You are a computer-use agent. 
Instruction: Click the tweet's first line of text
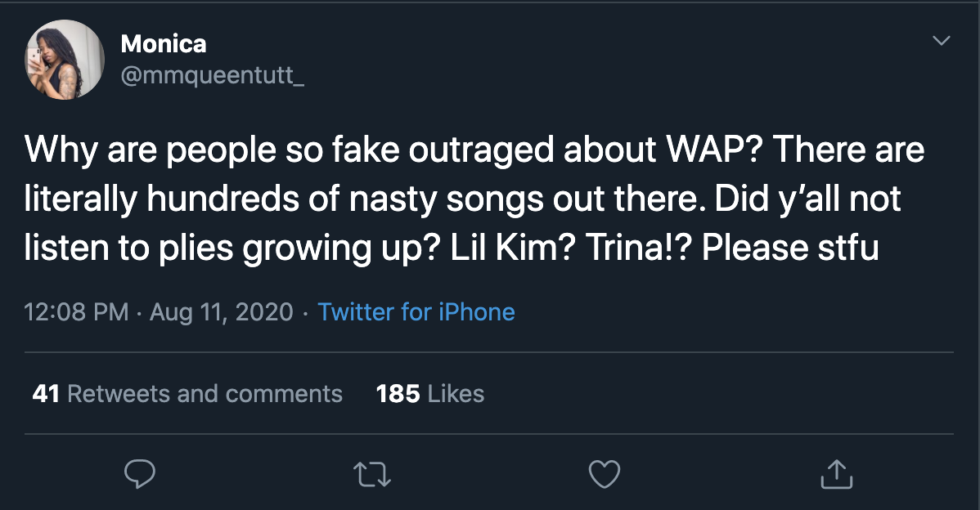click(474, 151)
